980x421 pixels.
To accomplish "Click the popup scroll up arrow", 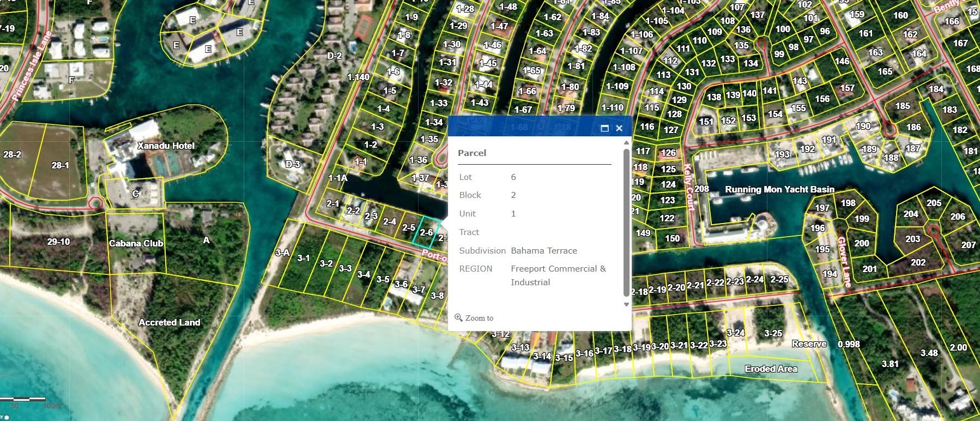I will coord(626,143).
